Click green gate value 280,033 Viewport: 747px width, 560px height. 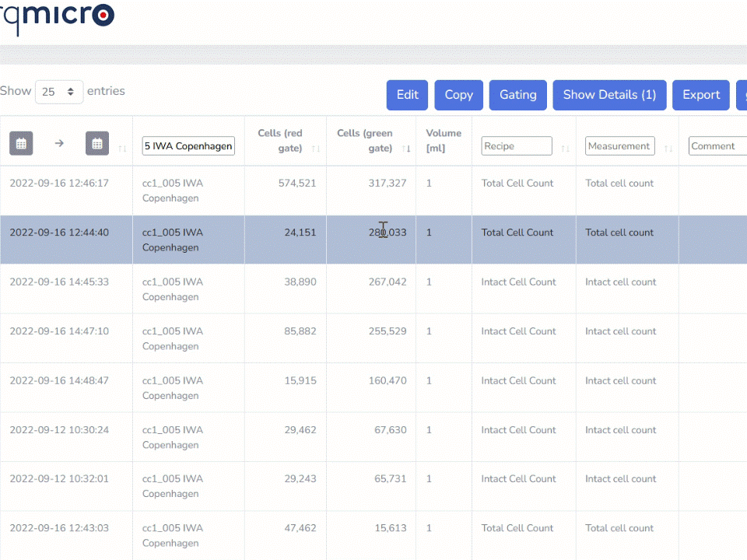[388, 233]
